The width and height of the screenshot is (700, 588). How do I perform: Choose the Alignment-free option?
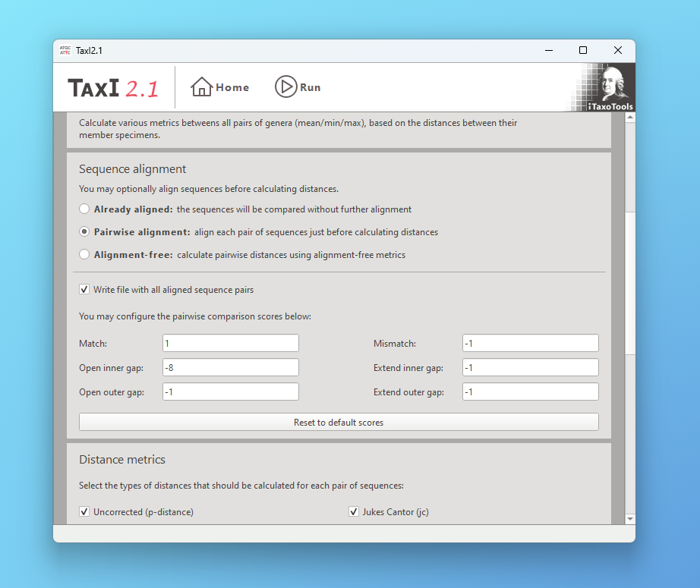(x=84, y=254)
